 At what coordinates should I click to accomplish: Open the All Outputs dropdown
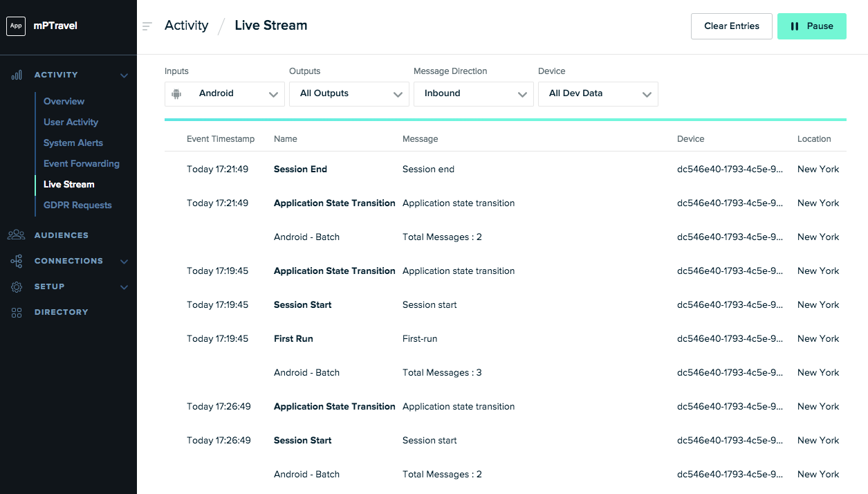[349, 94]
